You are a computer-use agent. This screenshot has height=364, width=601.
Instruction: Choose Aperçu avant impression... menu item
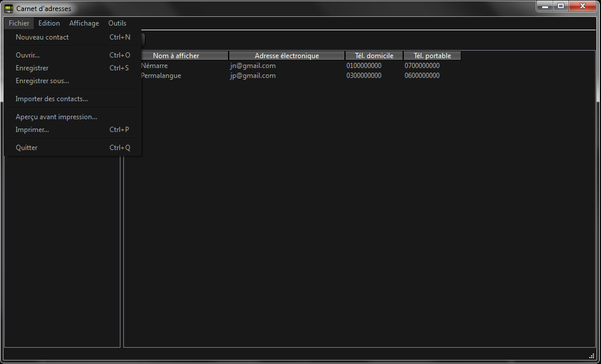tap(56, 117)
